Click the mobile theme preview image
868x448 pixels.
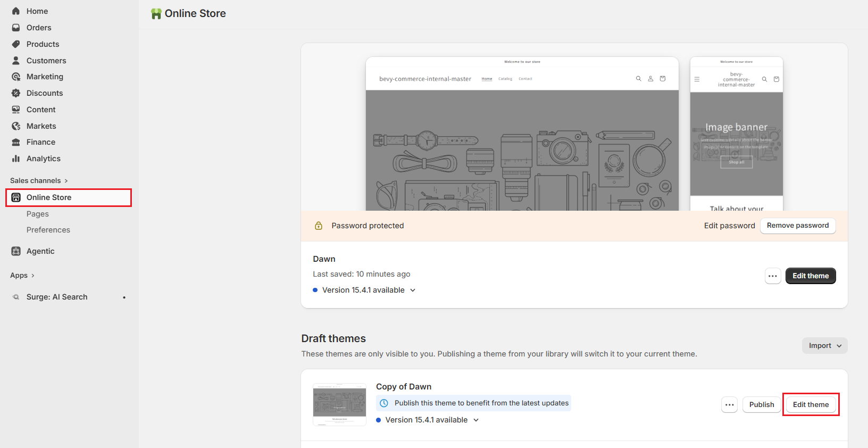click(737, 134)
